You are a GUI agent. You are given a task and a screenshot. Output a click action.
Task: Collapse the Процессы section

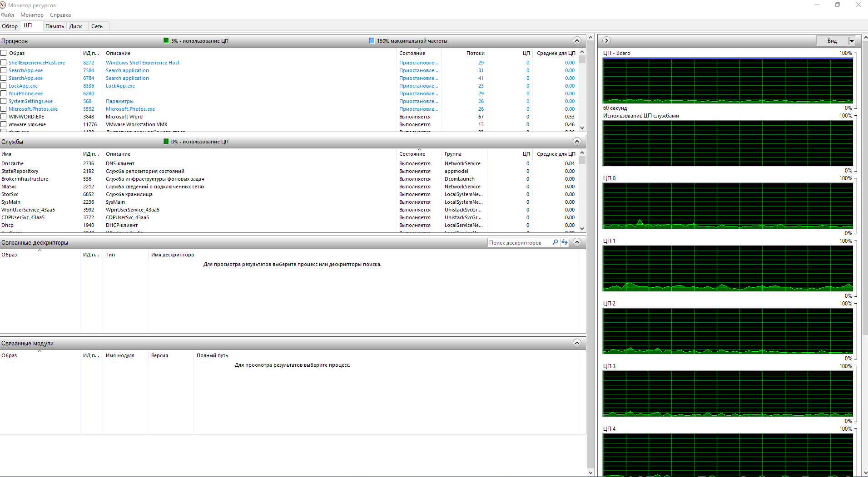[577, 41]
